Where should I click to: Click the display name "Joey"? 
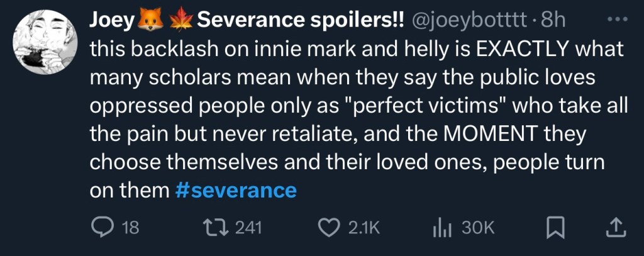coord(112,21)
